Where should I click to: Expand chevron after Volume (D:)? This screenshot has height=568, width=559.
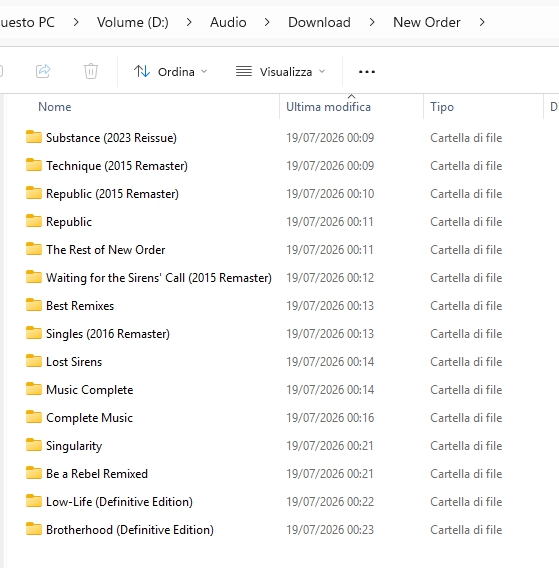(189, 22)
